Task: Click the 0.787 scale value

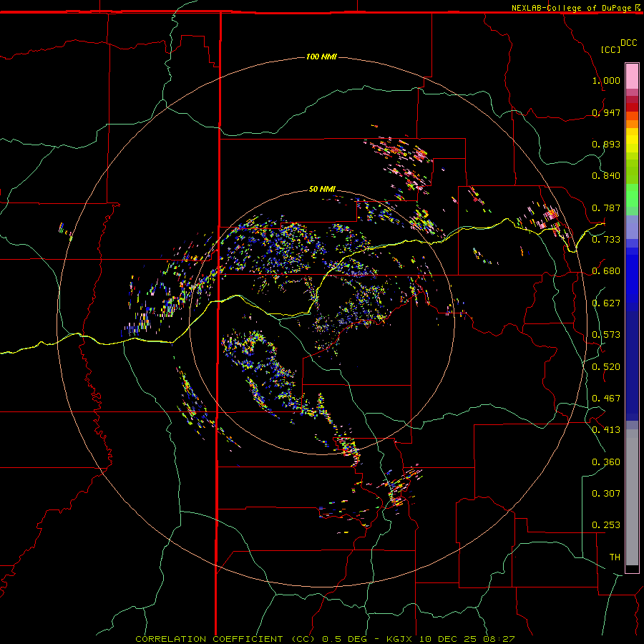Action: (x=606, y=208)
